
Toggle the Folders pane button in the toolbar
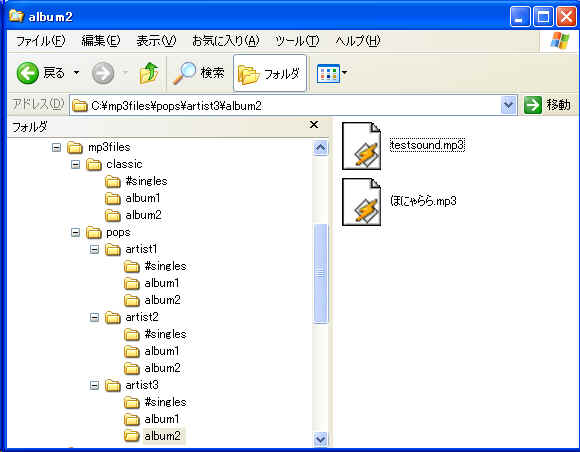[x=270, y=73]
